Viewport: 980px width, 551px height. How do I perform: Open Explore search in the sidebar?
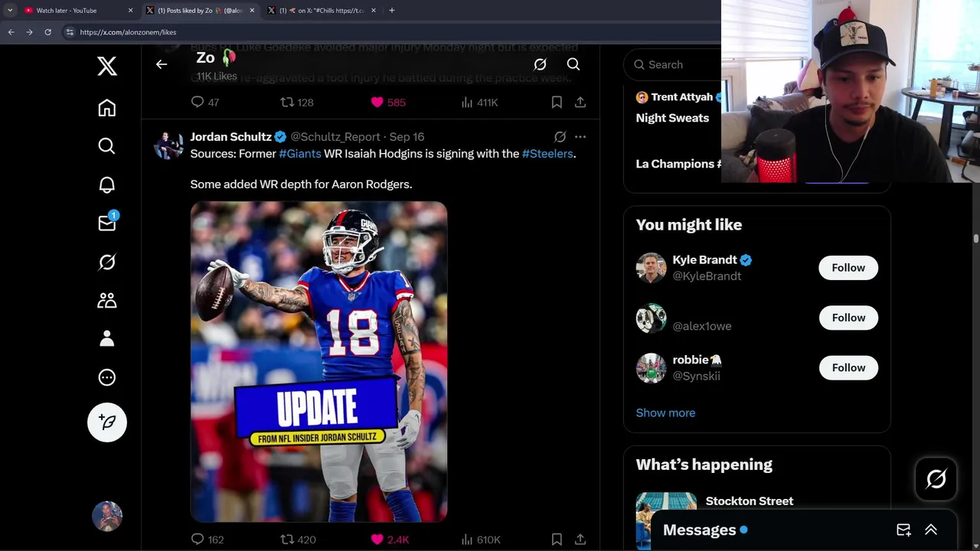point(107,146)
